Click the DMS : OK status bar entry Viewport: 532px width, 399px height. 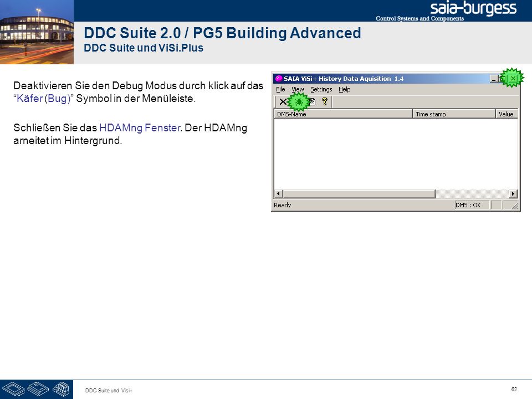[472, 205]
